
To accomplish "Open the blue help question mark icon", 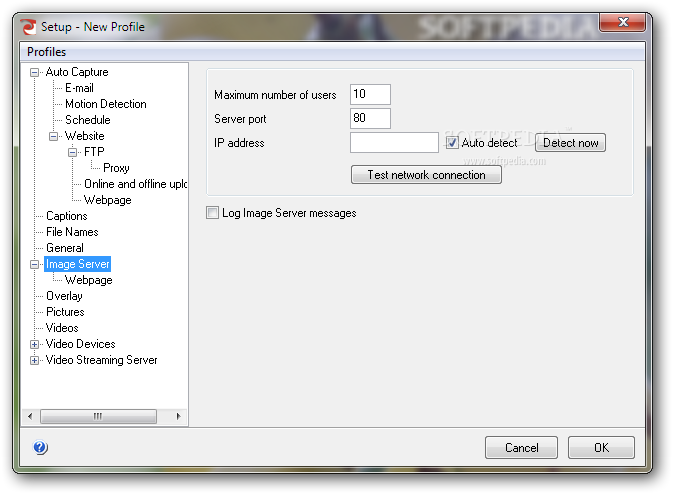I will coord(40,447).
